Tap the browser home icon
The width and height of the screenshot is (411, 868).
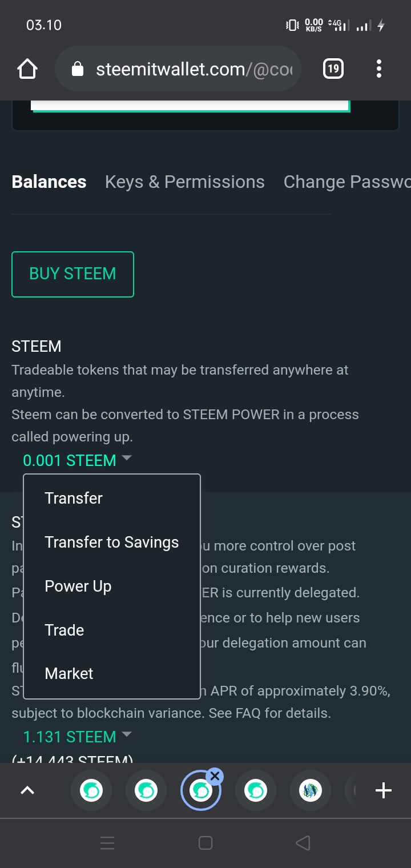tap(27, 69)
